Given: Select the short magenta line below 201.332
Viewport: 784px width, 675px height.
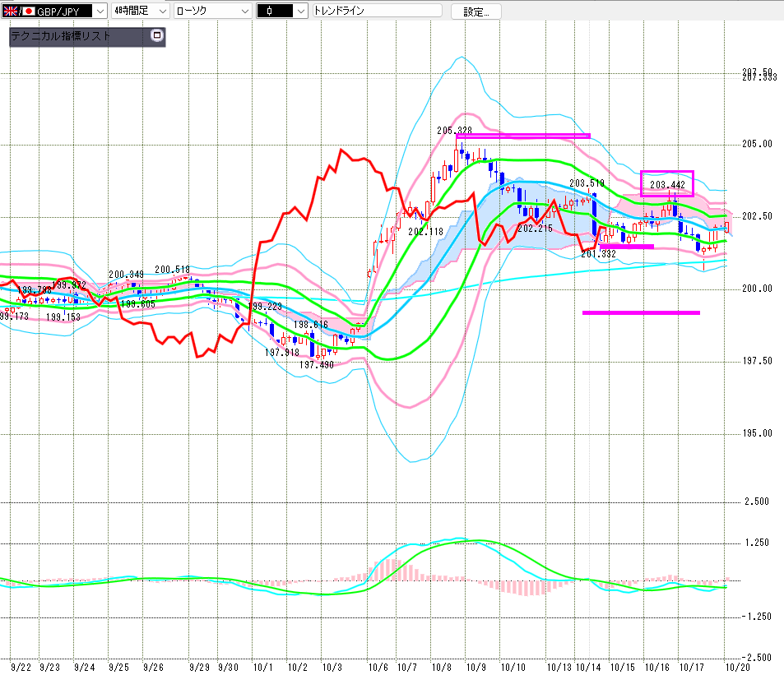Looking at the screenshot, I should click(x=627, y=246).
